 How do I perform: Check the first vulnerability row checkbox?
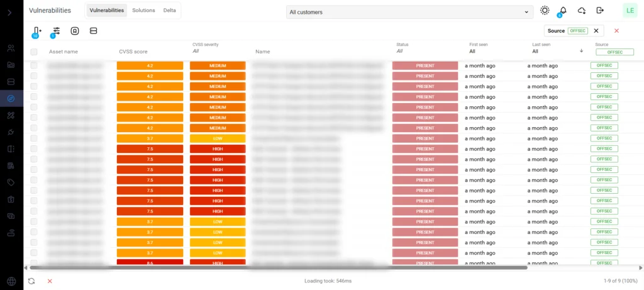(34, 65)
